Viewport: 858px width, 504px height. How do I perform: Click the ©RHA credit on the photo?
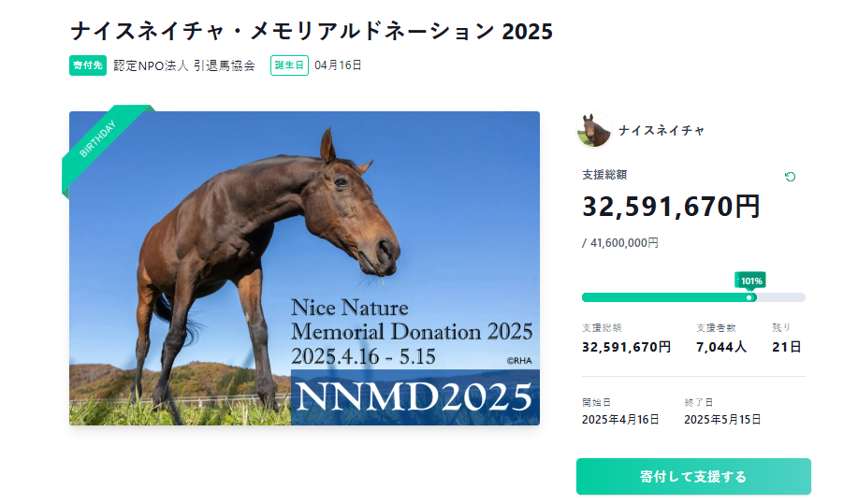click(x=519, y=360)
